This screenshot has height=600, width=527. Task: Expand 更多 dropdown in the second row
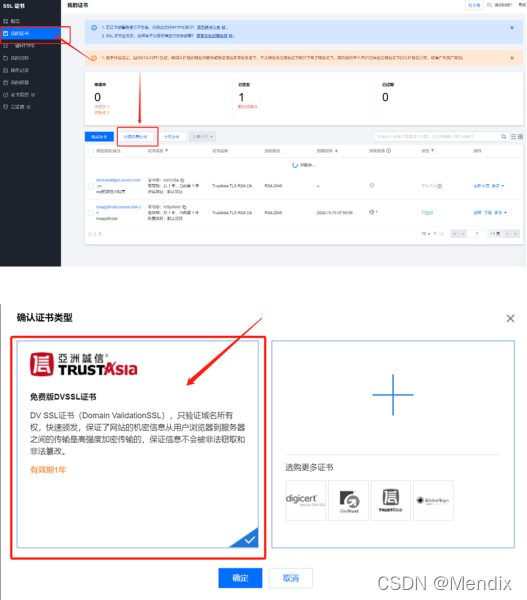click(501, 213)
